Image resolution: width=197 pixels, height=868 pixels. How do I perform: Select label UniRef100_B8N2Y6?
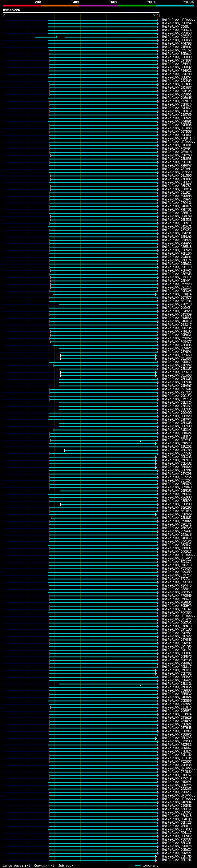point(177,785)
